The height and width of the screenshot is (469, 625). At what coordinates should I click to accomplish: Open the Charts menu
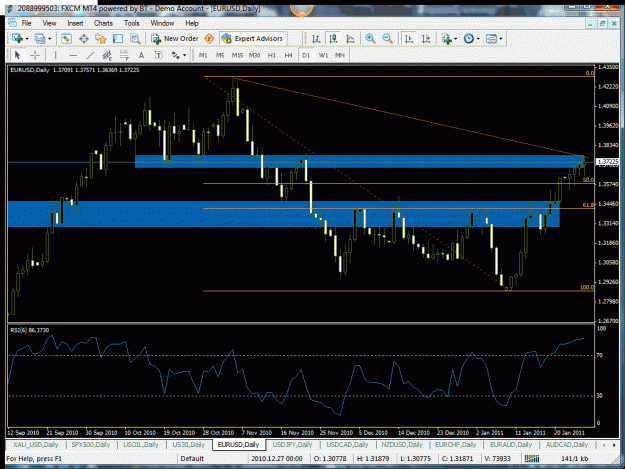pos(103,23)
